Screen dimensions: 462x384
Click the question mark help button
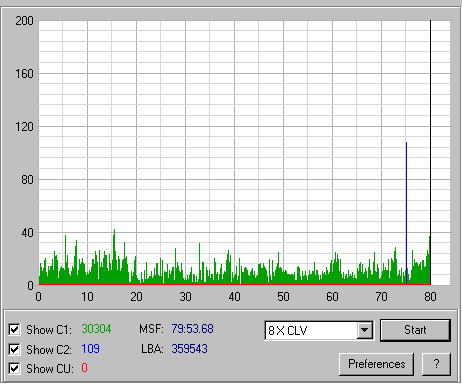pos(436,364)
